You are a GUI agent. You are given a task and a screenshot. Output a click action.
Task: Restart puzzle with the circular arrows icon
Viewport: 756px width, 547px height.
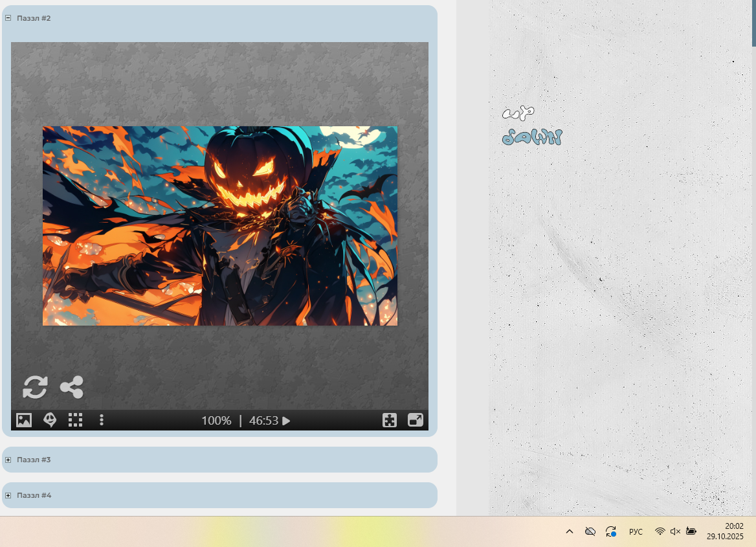coord(35,387)
